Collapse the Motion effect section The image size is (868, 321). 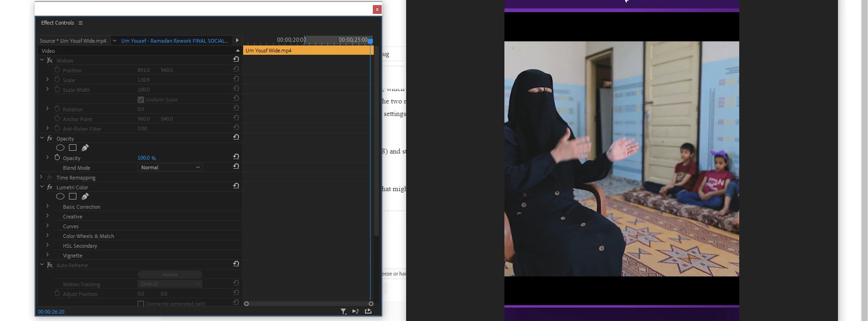click(42, 60)
